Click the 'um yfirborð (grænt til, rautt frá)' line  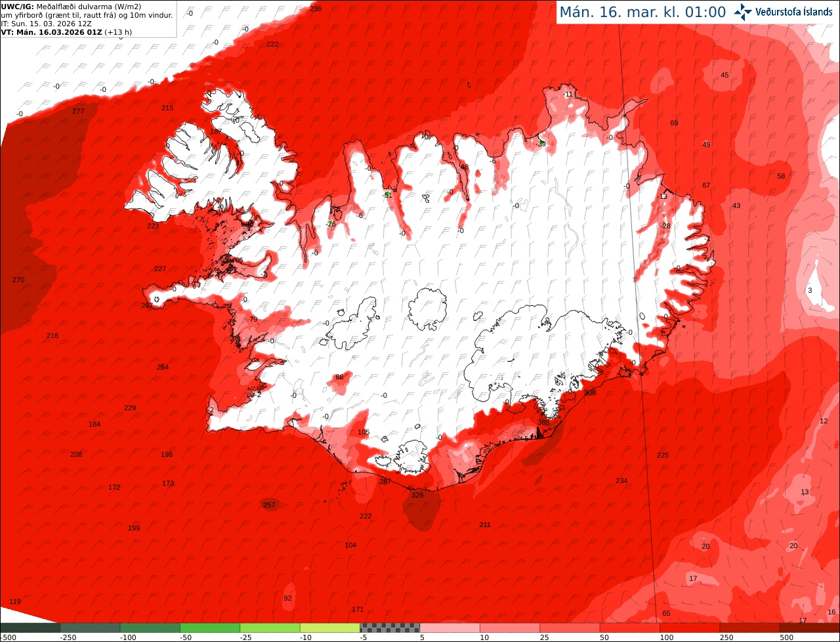[87, 15]
